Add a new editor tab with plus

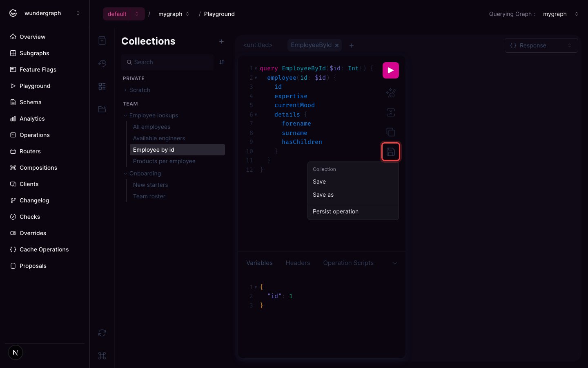click(352, 45)
